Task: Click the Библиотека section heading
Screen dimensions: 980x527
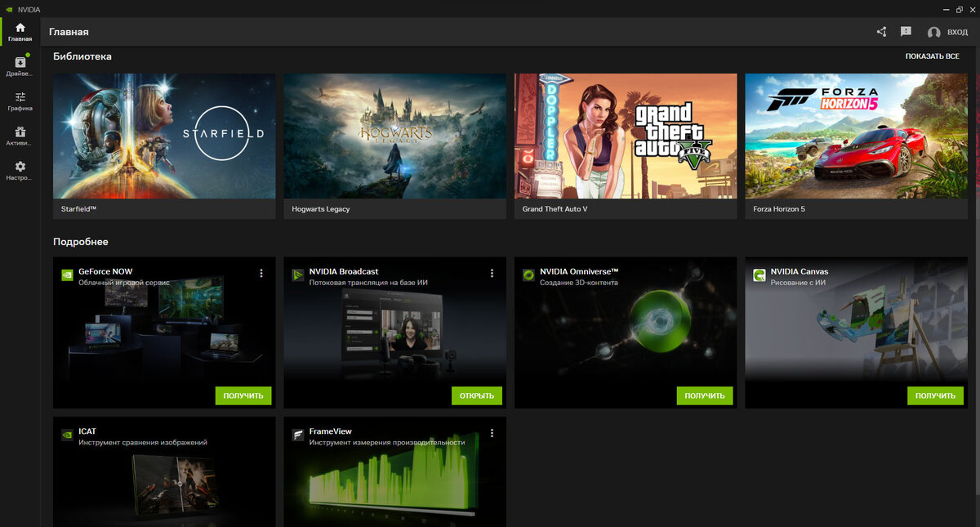Action: pyautogui.click(x=82, y=56)
